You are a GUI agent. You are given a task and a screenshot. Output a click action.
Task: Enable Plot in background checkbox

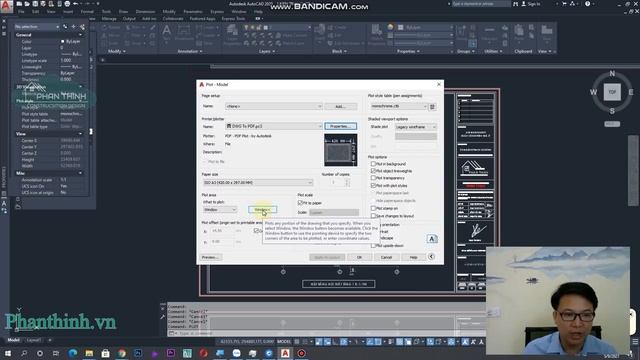pos(373,164)
